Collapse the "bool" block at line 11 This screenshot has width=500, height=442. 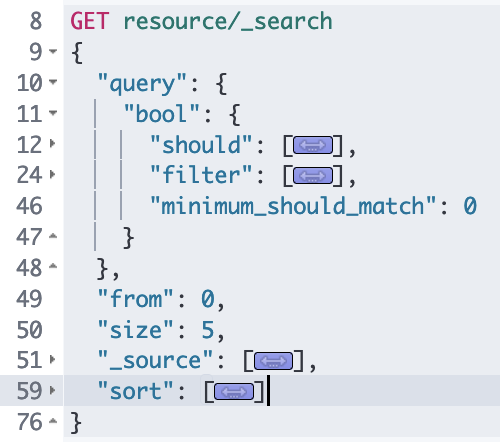coord(53,113)
